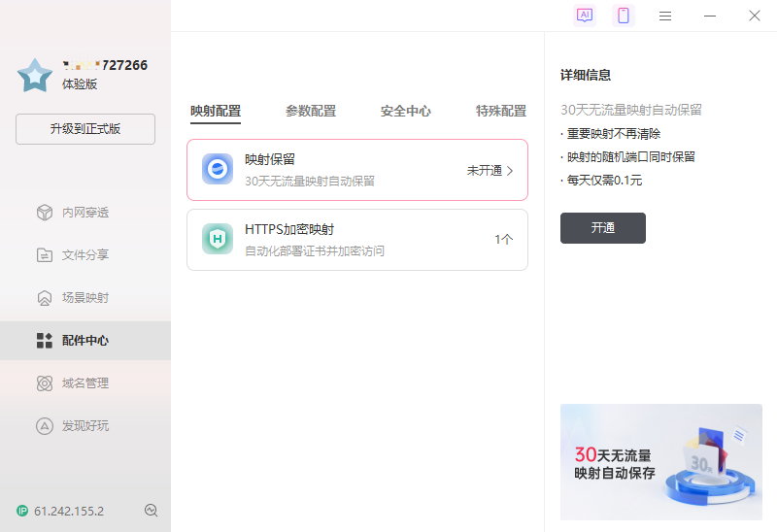Viewport: 777px width, 532px height.
Task: Select 场景映射 sidebar item
Action: point(84,298)
